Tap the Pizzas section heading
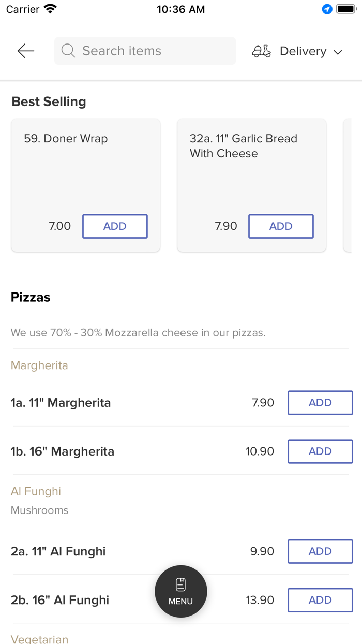362x644 pixels. click(x=31, y=297)
